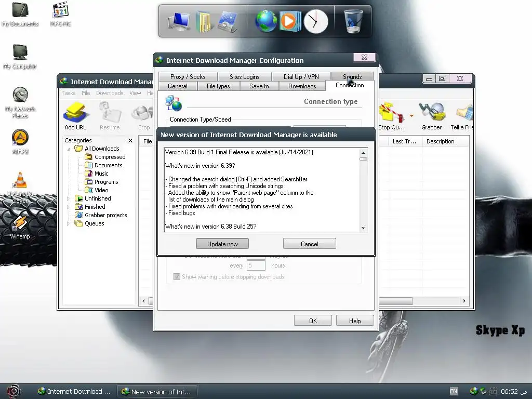The width and height of the screenshot is (532, 399).
Task: Close the Categories panel
Action: [x=130, y=140]
